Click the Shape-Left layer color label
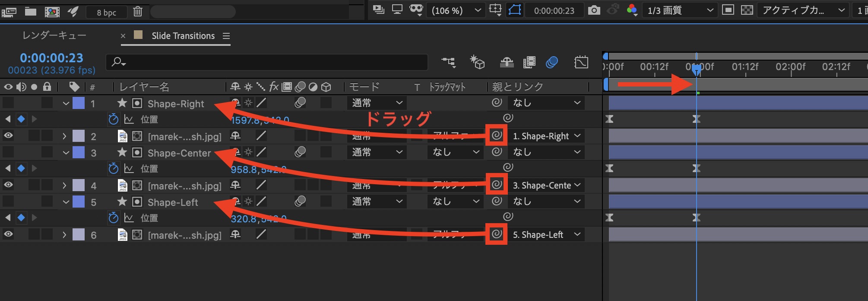 coord(79,202)
